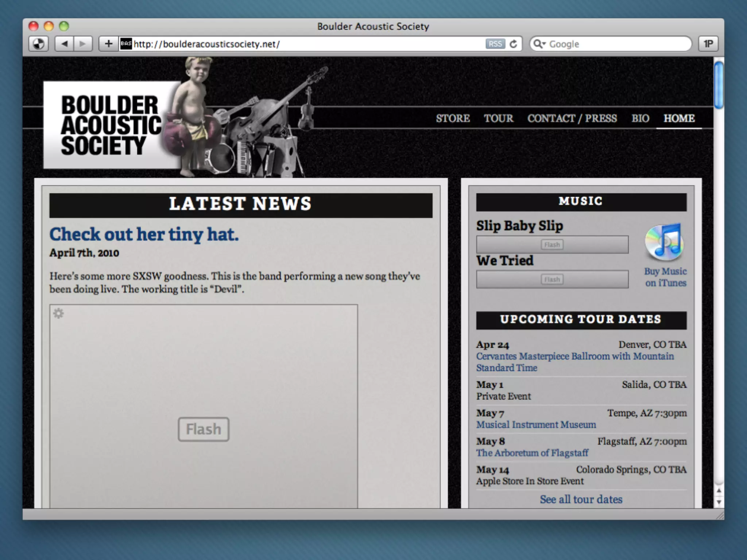The height and width of the screenshot is (560, 747).
Task: Open the BIO navigation tab
Action: 640,118
